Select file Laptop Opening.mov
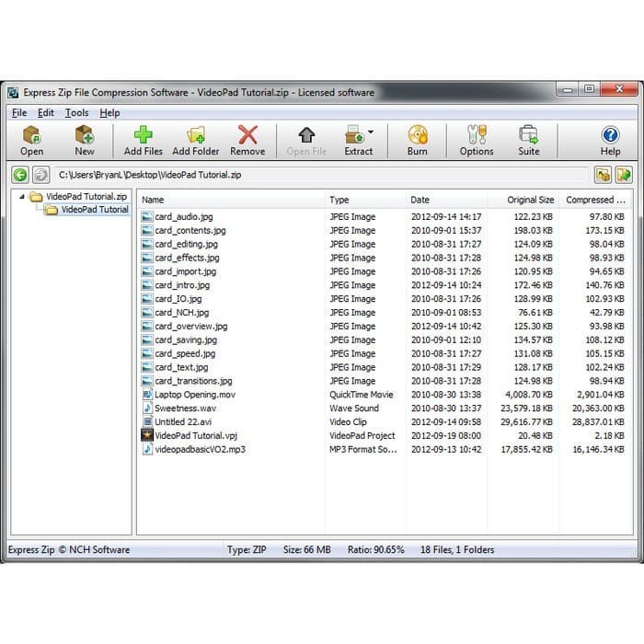 pyautogui.click(x=195, y=395)
